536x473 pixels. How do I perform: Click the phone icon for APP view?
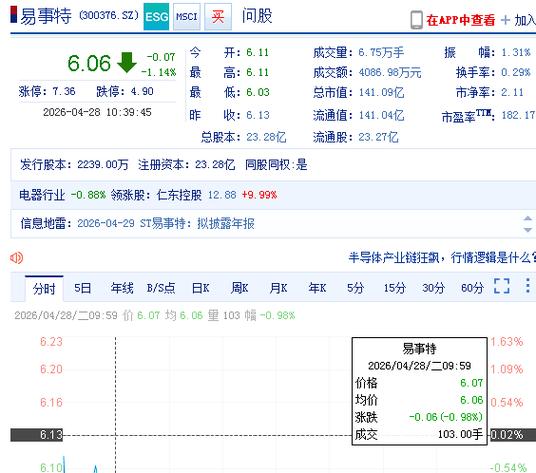tap(416, 20)
